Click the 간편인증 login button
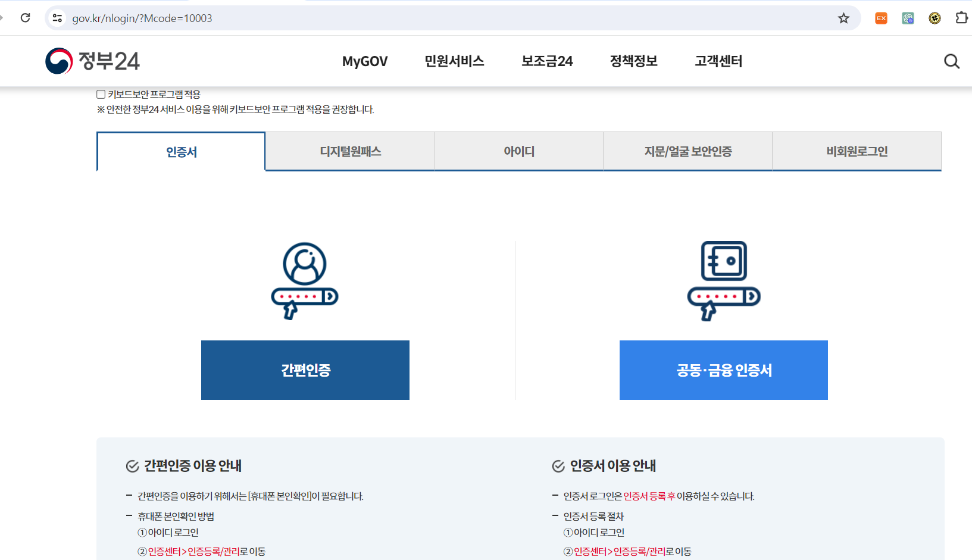This screenshot has width=972, height=560. pos(305,370)
